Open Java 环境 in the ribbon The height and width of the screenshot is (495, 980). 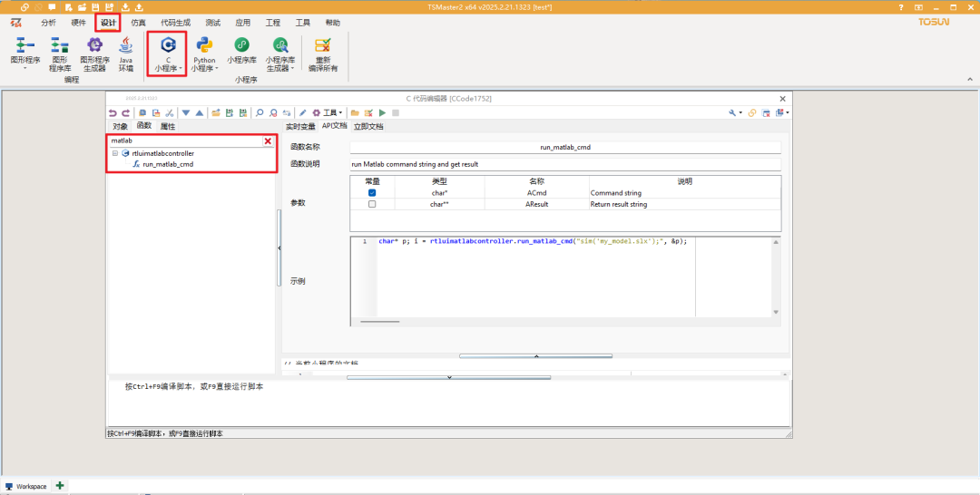(x=126, y=53)
